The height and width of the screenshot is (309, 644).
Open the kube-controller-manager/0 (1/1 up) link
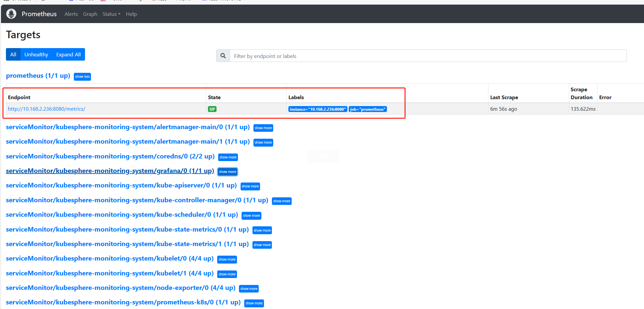pos(137,200)
